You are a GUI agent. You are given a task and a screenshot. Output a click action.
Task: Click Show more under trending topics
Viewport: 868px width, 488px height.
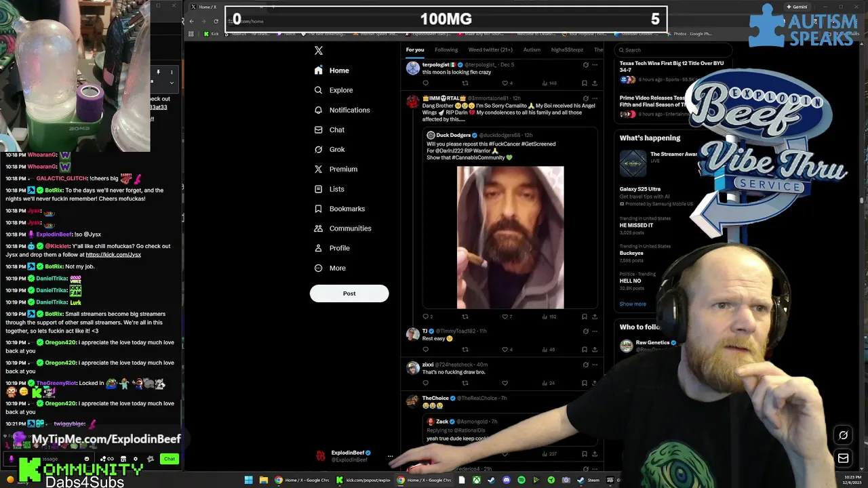(633, 304)
